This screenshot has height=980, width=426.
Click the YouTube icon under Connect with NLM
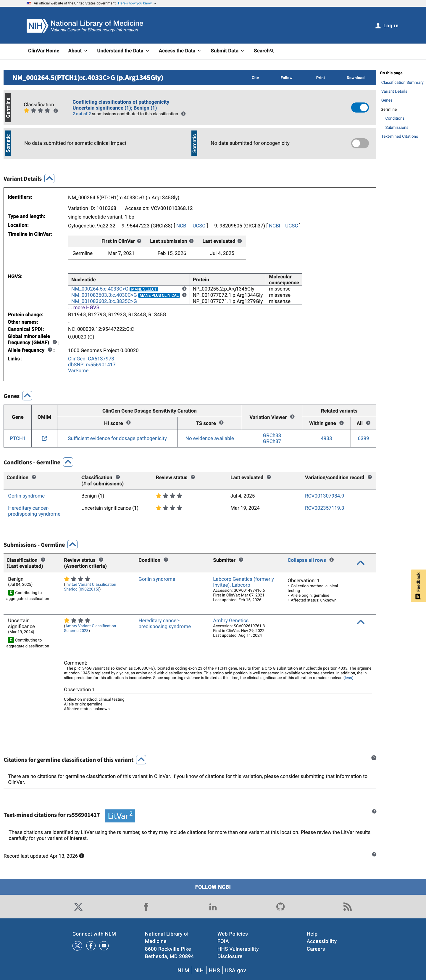tap(104, 946)
